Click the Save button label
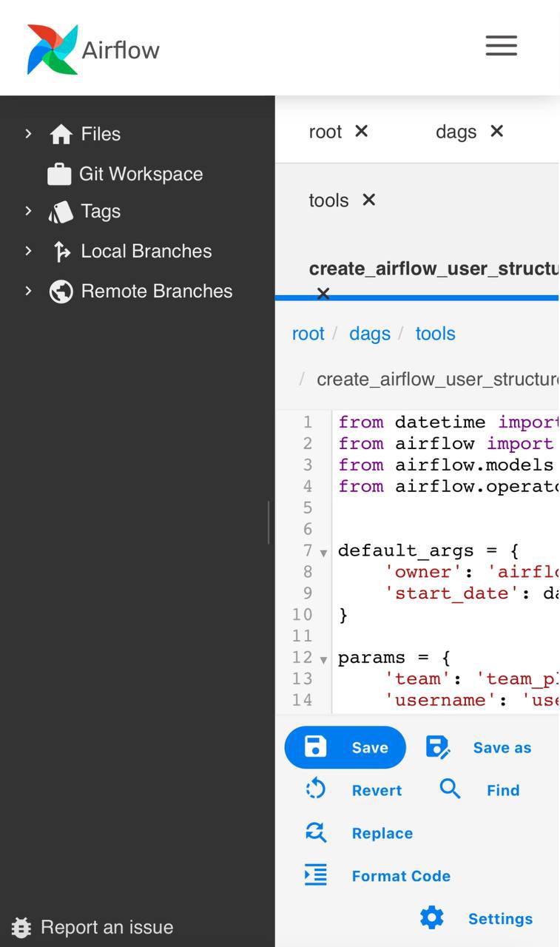 (x=370, y=748)
